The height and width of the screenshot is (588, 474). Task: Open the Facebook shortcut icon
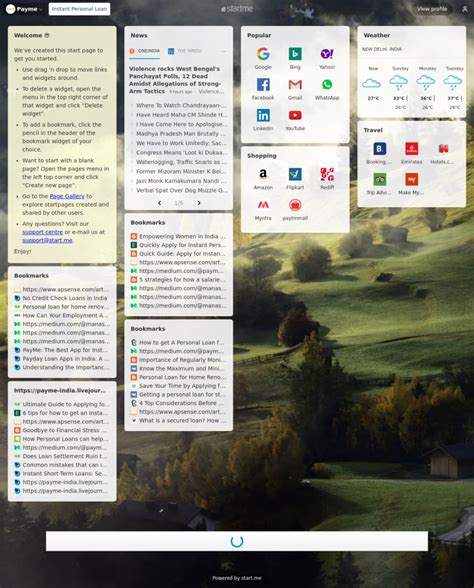point(263,85)
